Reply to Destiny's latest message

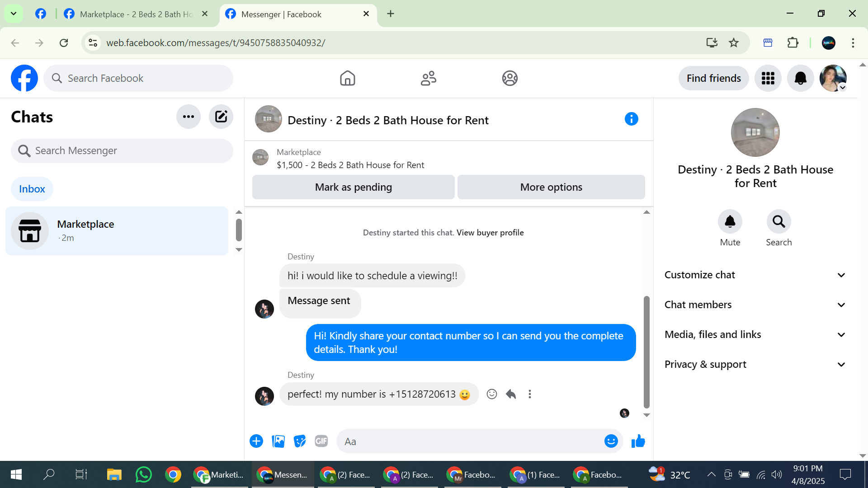(x=511, y=394)
